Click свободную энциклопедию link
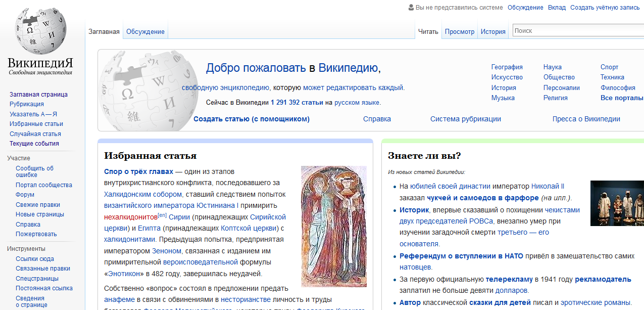This screenshot has height=310, width=644. point(226,88)
